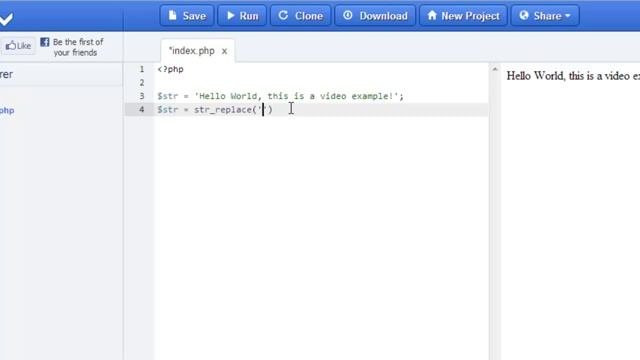Clone the project
The width and height of the screenshot is (640, 360).
pos(300,16)
